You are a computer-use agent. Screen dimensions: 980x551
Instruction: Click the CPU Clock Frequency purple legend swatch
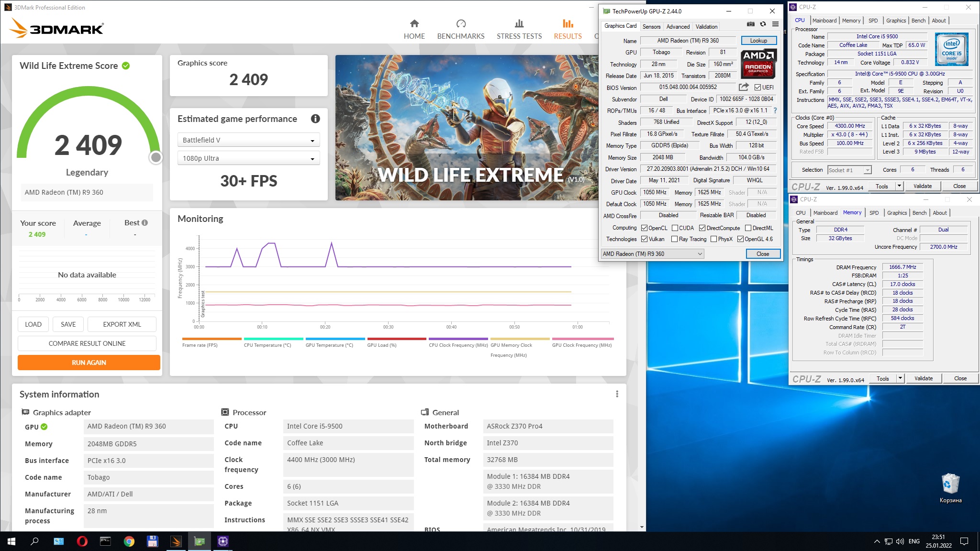coord(458,339)
